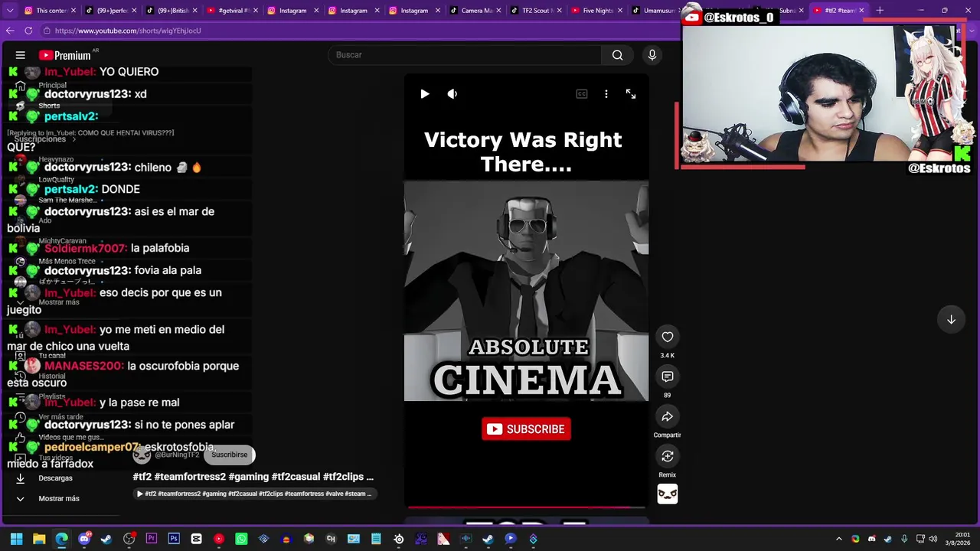Click chat username pedroelcamper07
This screenshot has height=551, width=980.
pyautogui.click(x=92, y=447)
